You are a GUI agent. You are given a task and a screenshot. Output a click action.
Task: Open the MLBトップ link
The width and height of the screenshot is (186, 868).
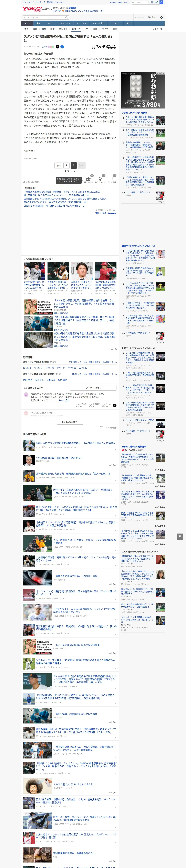click(77, 374)
